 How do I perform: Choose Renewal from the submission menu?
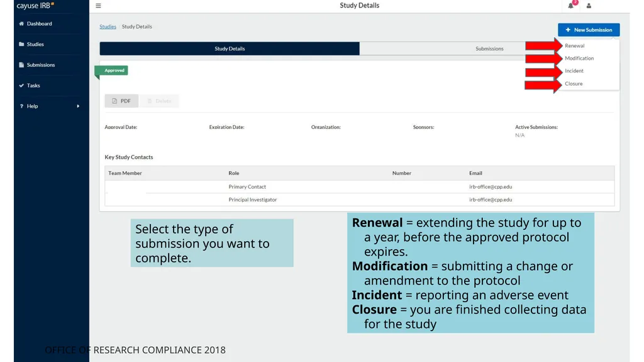pos(575,46)
